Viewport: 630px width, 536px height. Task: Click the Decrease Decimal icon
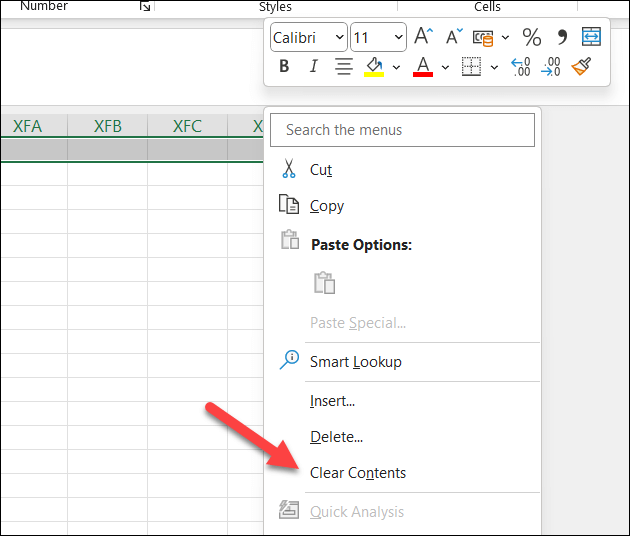pos(551,67)
